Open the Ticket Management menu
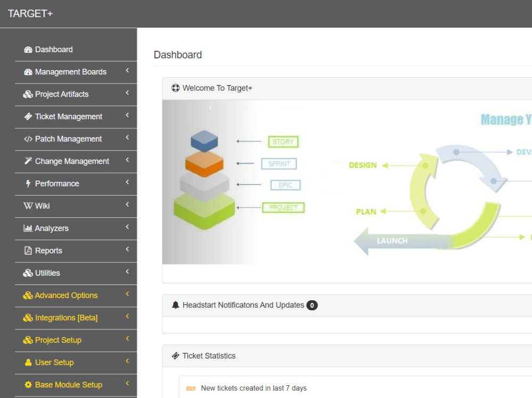The height and width of the screenshot is (398, 532). click(76, 116)
